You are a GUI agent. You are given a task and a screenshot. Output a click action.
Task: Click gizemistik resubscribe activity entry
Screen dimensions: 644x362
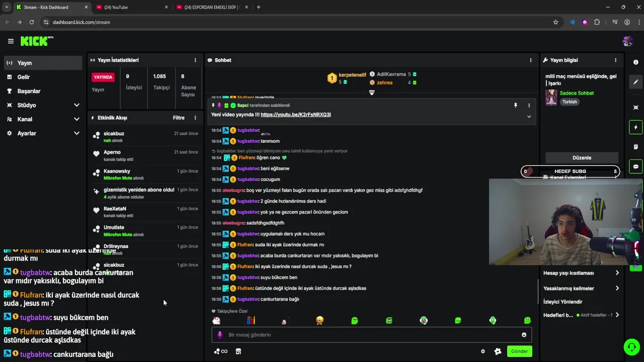145,193
